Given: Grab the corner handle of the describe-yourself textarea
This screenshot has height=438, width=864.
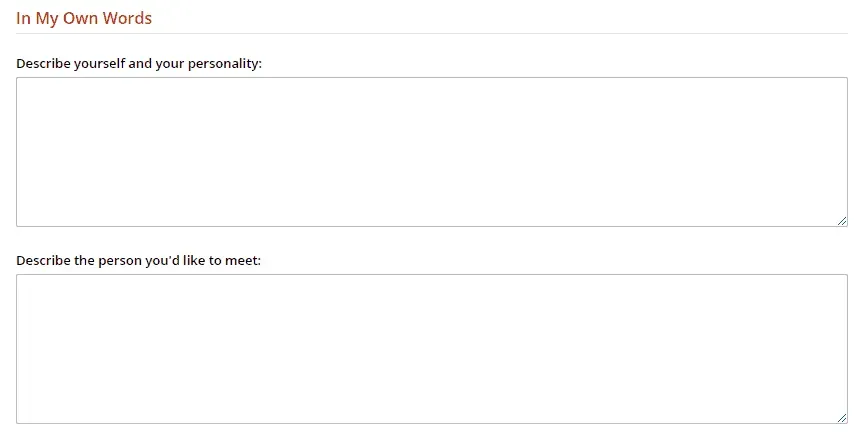Looking at the screenshot, I should (842, 221).
